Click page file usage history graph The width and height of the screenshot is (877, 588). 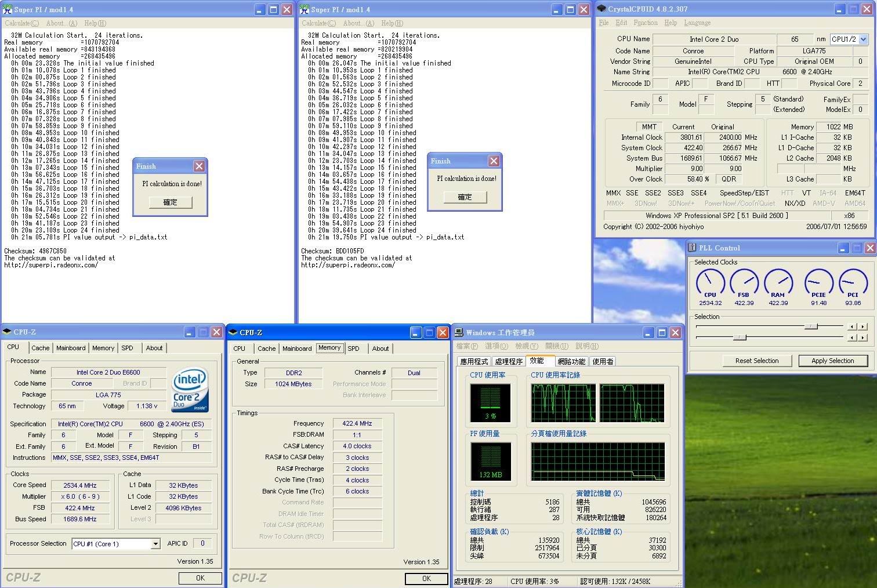(x=597, y=462)
